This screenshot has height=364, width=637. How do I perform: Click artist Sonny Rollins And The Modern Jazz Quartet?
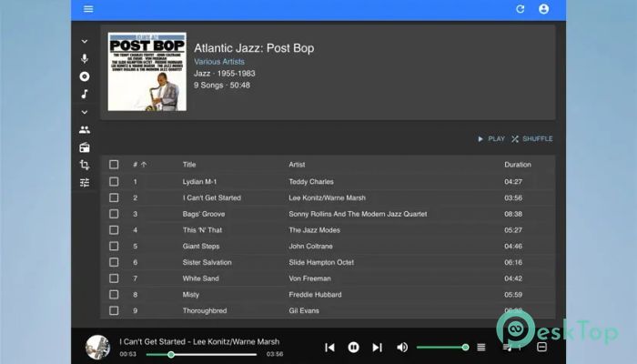coord(358,214)
